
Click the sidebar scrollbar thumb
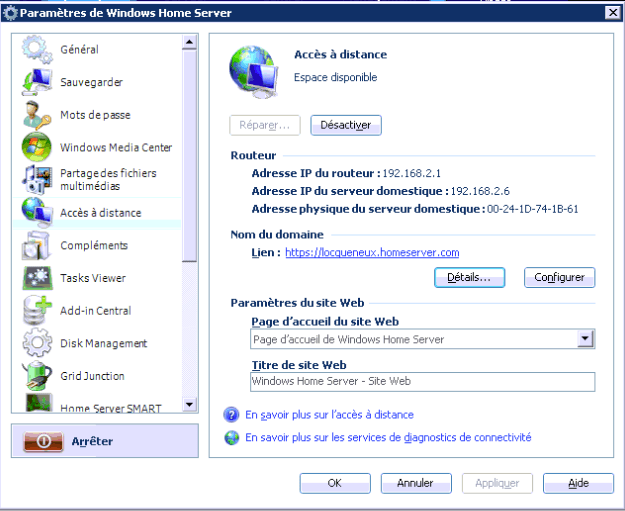(x=190, y=155)
